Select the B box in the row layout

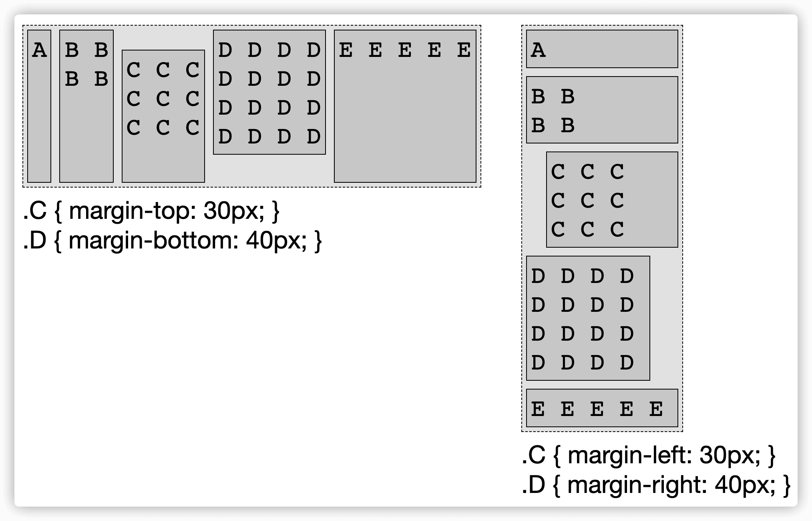click(86, 106)
